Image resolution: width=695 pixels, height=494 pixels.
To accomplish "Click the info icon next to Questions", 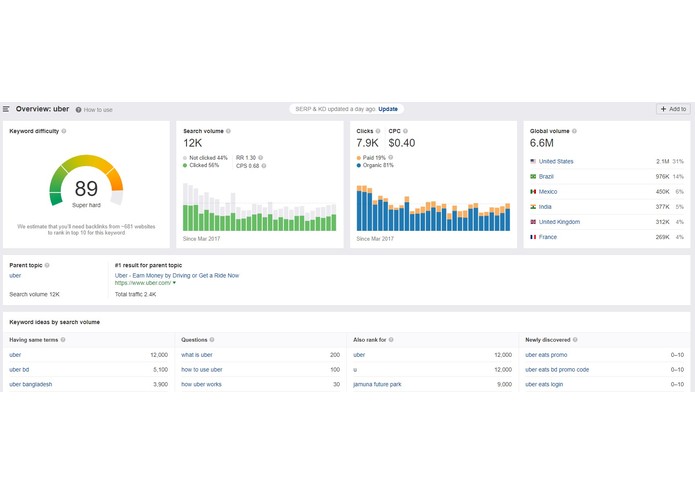I will pyautogui.click(x=212, y=340).
